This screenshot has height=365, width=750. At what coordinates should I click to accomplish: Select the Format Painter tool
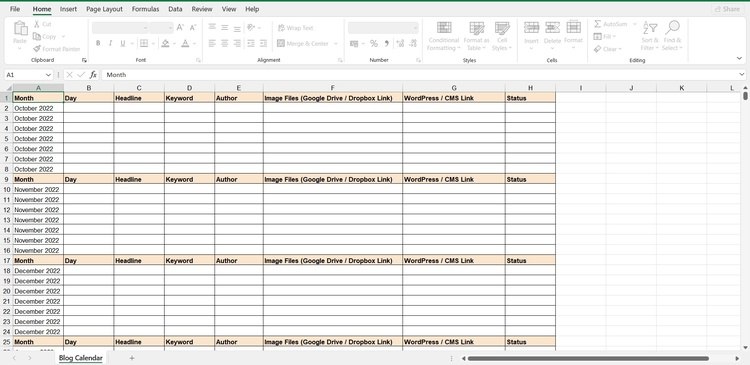(x=56, y=49)
